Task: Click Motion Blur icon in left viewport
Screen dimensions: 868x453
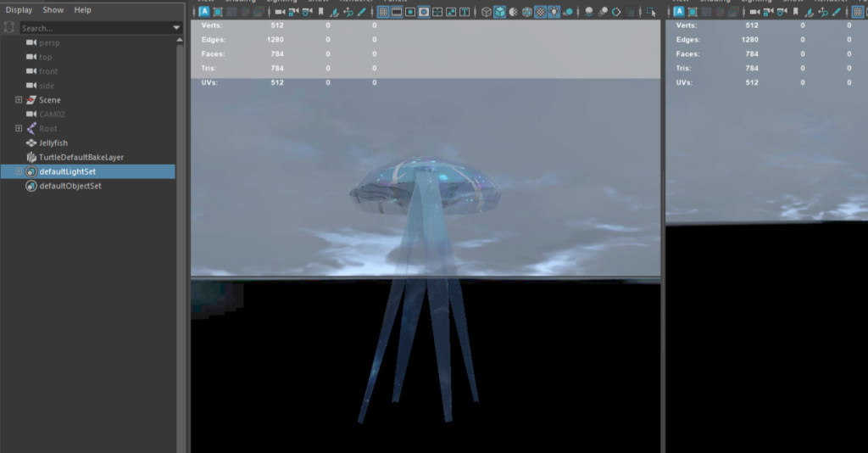Action: (603, 12)
